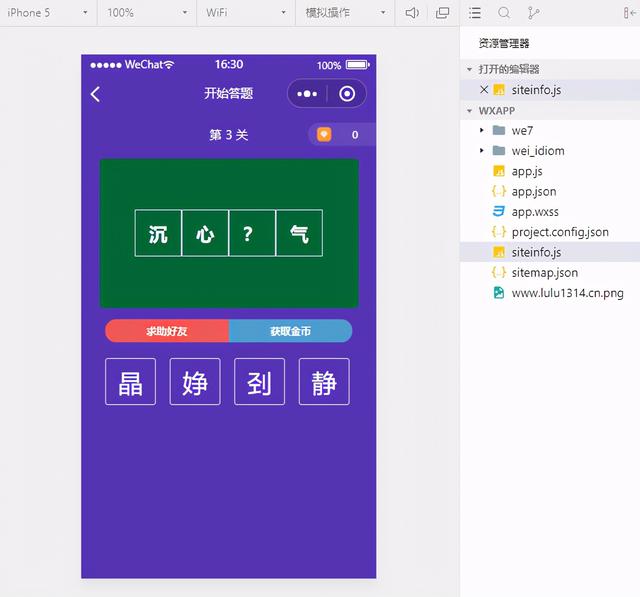The width and height of the screenshot is (640, 597).
Task: Open the sitemap.json file
Action: coord(545,273)
